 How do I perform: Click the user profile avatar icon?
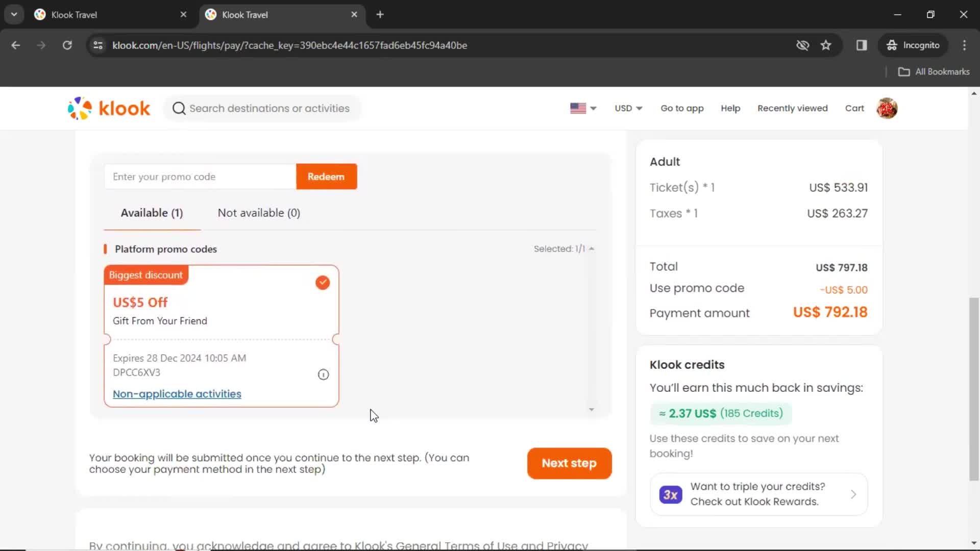[x=887, y=108]
